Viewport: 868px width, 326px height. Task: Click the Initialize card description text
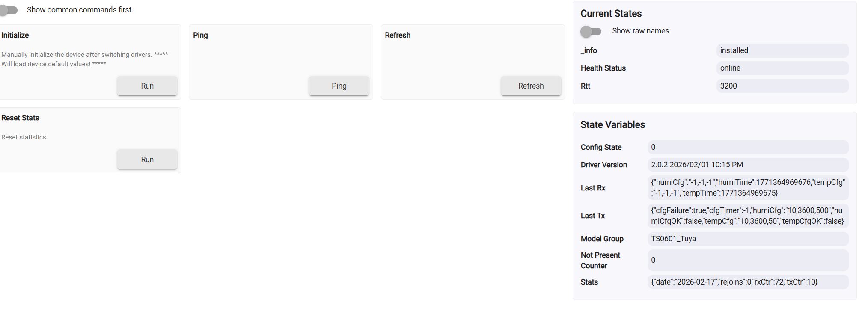84,59
